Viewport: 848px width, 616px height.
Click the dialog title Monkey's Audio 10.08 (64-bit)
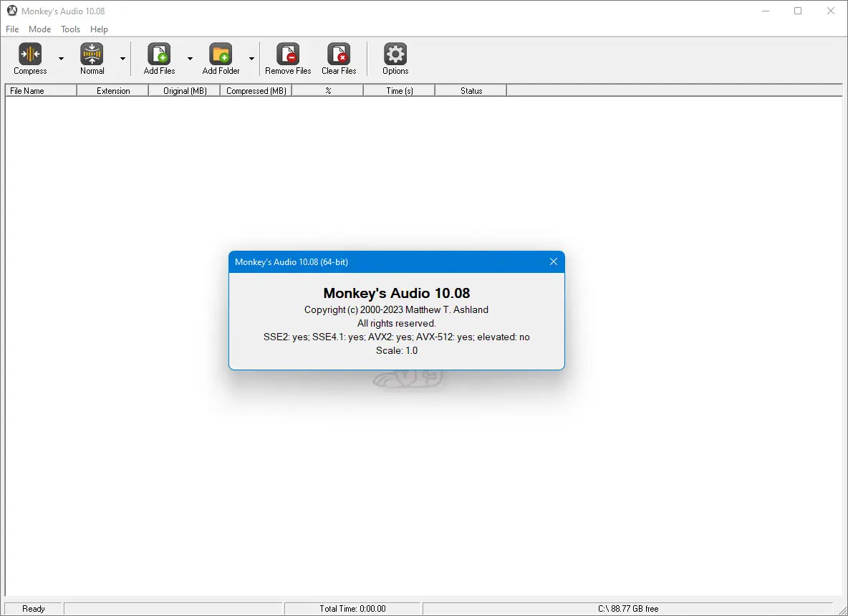pos(291,261)
